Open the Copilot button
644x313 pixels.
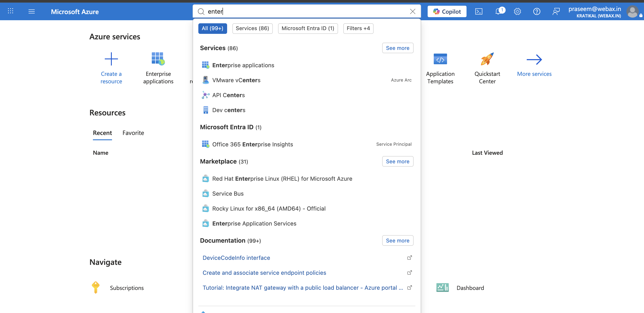click(447, 11)
